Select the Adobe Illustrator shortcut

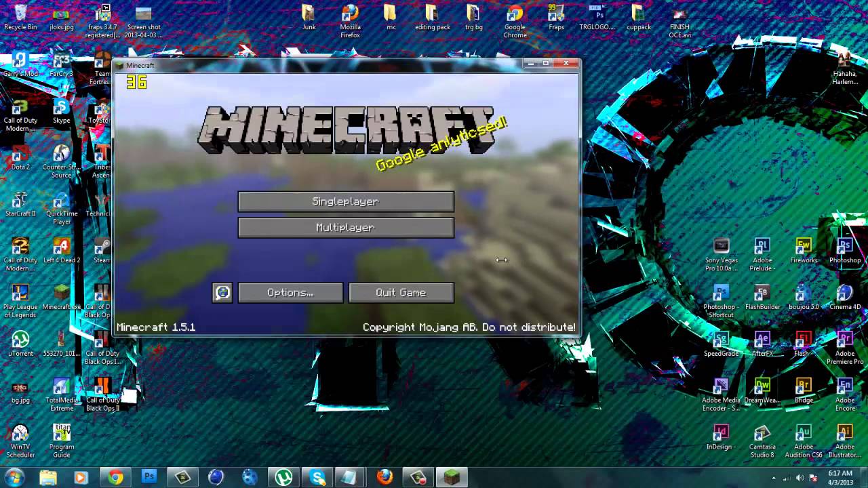845,442
